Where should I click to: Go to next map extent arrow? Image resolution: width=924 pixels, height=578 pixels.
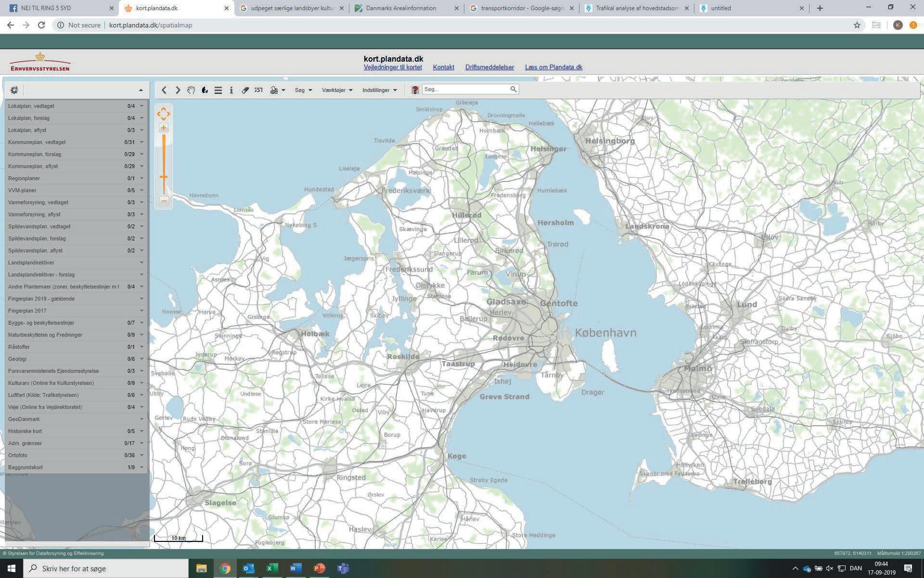(178, 90)
